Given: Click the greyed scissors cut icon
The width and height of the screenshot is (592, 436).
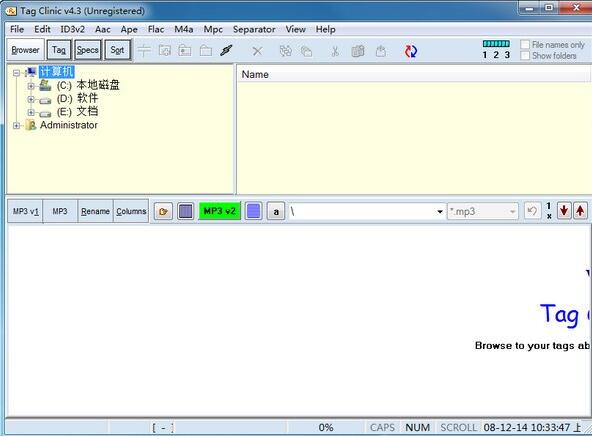Looking at the screenshot, I should tap(335, 51).
